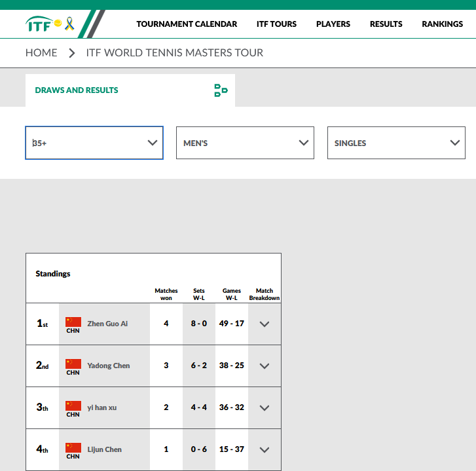Go to Home via breadcrumb
This screenshot has height=471, width=476.
(41, 53)
